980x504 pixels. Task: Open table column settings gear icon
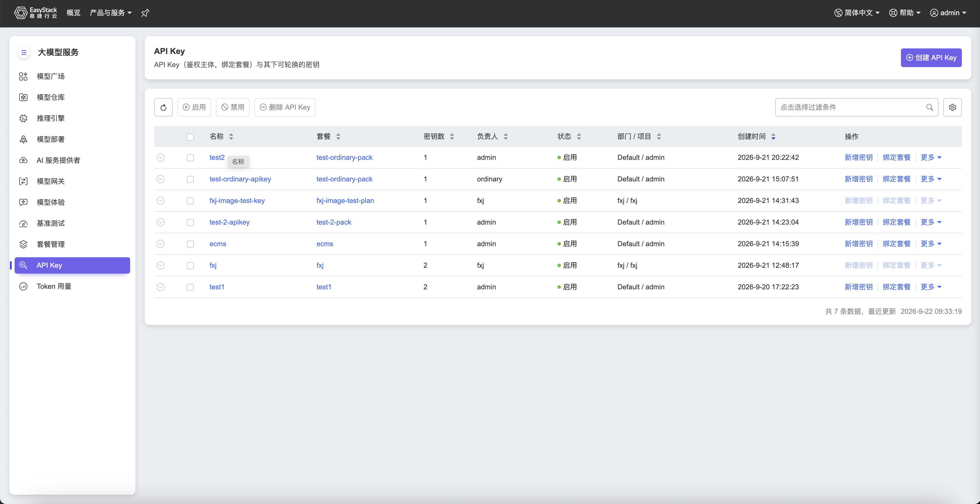tap(952, 107)
